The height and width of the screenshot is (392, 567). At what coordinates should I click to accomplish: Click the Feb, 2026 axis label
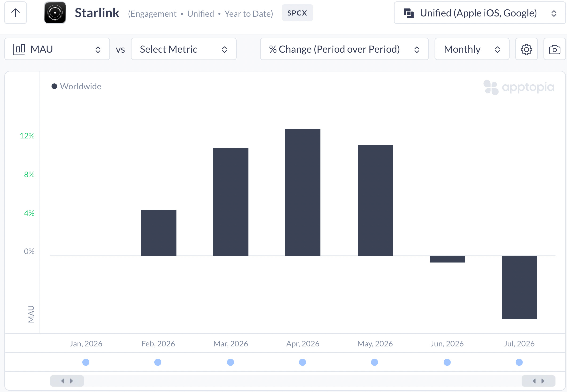point(158,344)
